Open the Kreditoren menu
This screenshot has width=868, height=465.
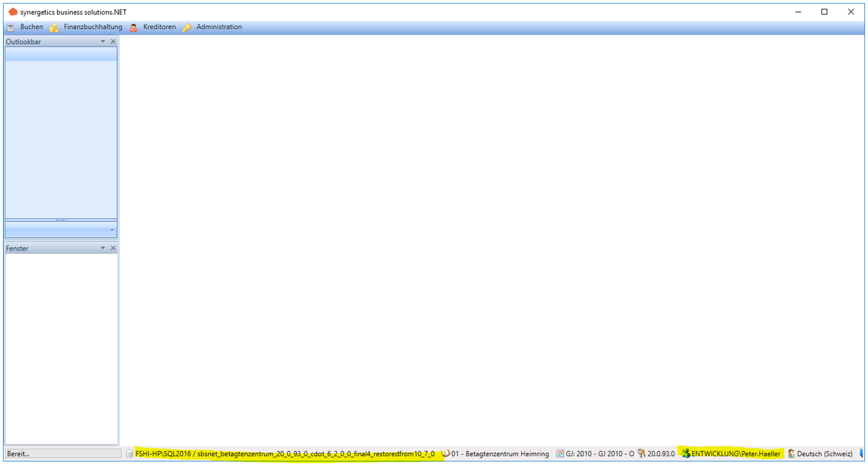click(x=159, y=27)
